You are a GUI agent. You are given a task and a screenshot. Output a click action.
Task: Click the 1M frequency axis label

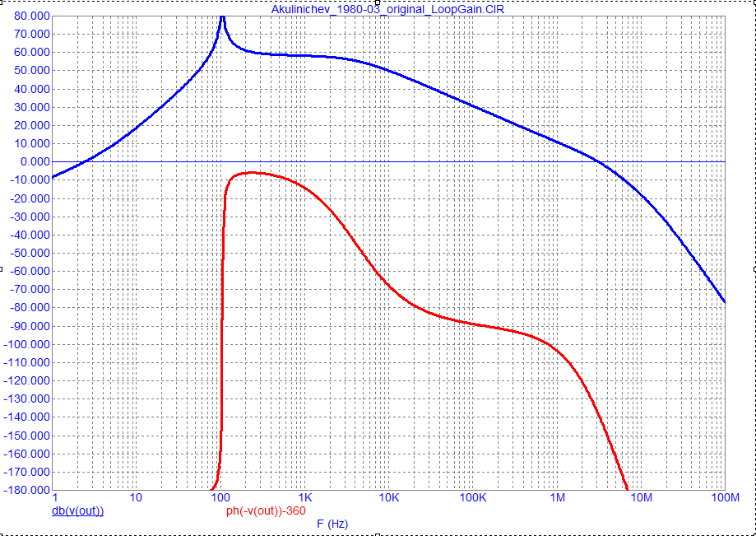[x=558, y=497]
